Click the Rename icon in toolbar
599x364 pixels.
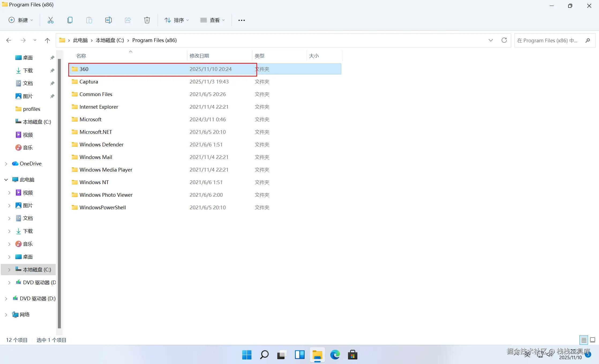click(108, 20)
